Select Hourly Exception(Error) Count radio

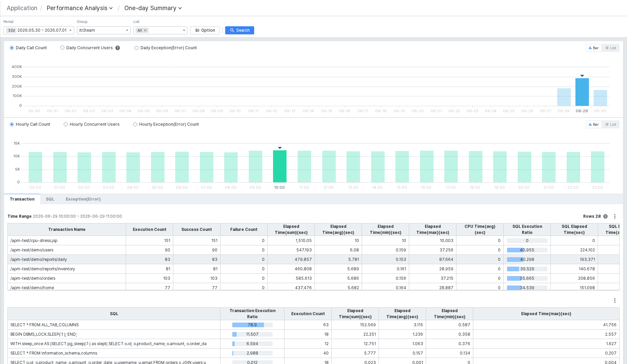[135, 124]
